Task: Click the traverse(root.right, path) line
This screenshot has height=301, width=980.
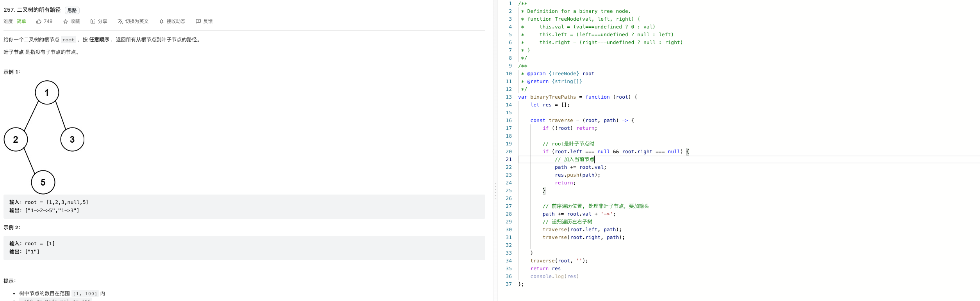Action: (584, 237)
